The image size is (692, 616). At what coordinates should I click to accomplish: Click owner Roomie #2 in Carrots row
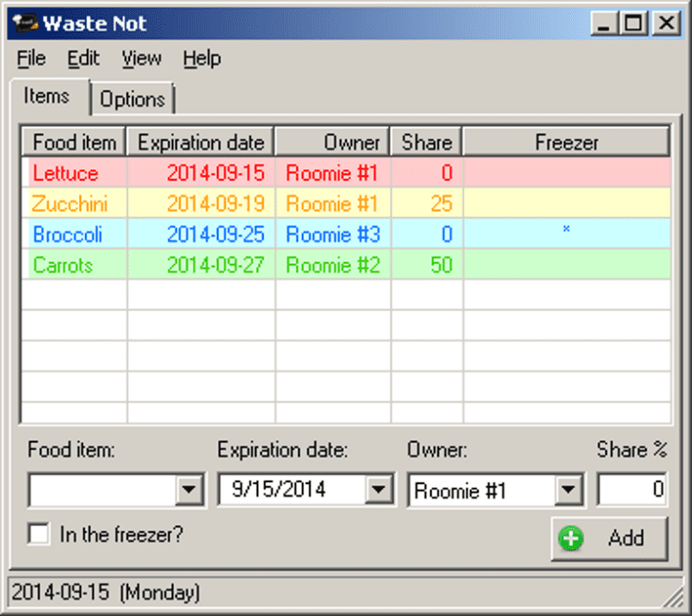[x=333, y=265]
